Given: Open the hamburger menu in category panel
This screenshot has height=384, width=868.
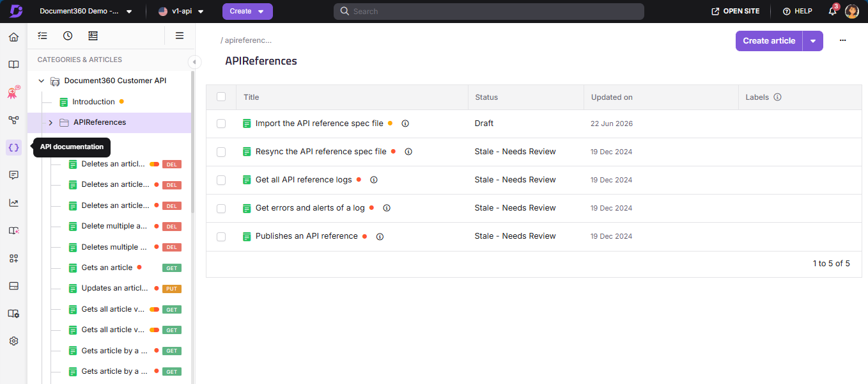Looking at the screenshot, I should click(180, 36).
